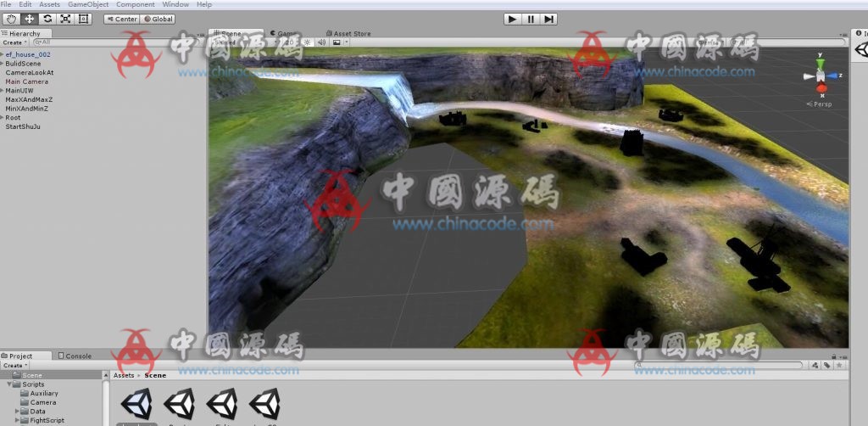Switch to the Project tab
Viewport: 868px width, 426px height.
[x=25, y=356]
